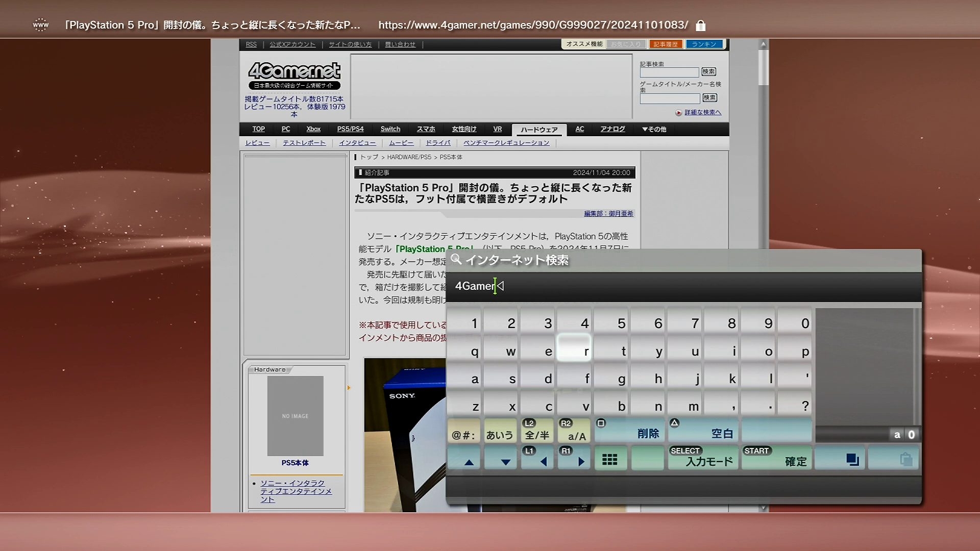Click the 削除 delete key
The height and width of the screenshot is (551, 980).
[629, 430]
